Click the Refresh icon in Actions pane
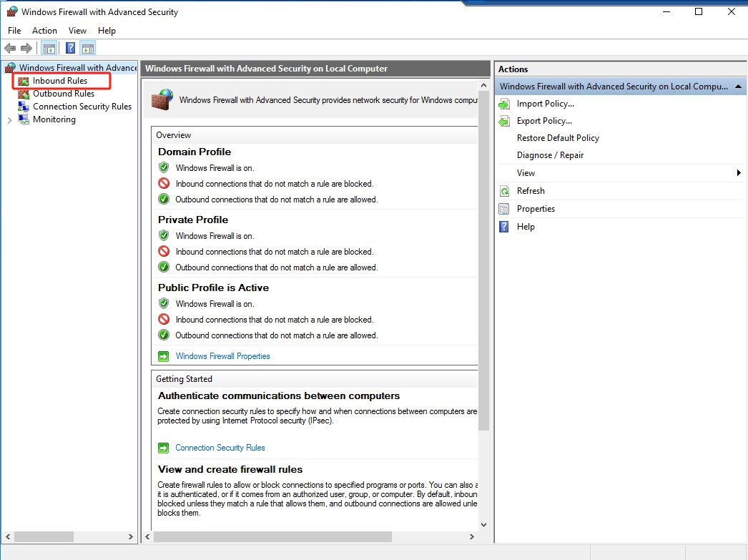This screenshot has height=560, width=748. [x=504, y=191]
